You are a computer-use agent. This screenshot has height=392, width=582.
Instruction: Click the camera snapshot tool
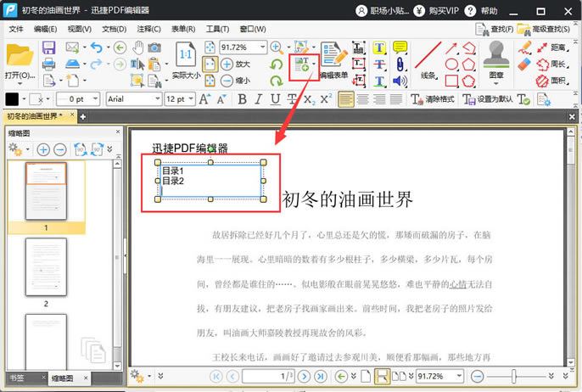pos(154,48)
